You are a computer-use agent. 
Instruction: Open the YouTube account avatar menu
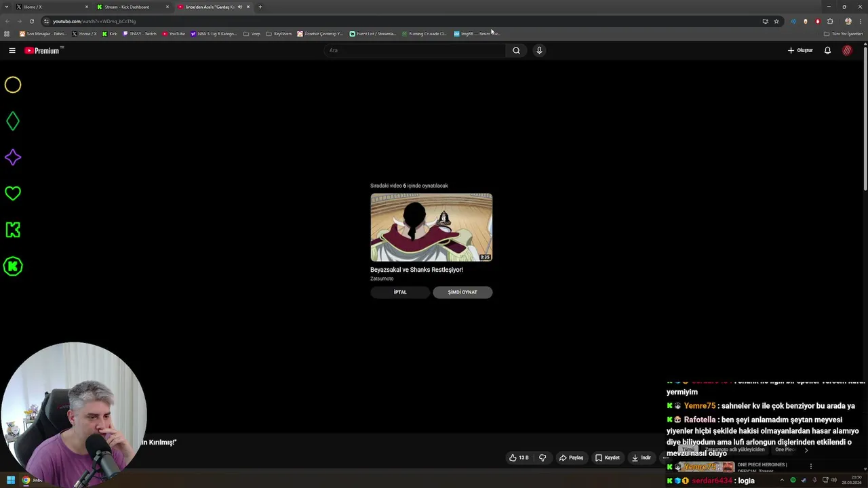tap(847, 50)
